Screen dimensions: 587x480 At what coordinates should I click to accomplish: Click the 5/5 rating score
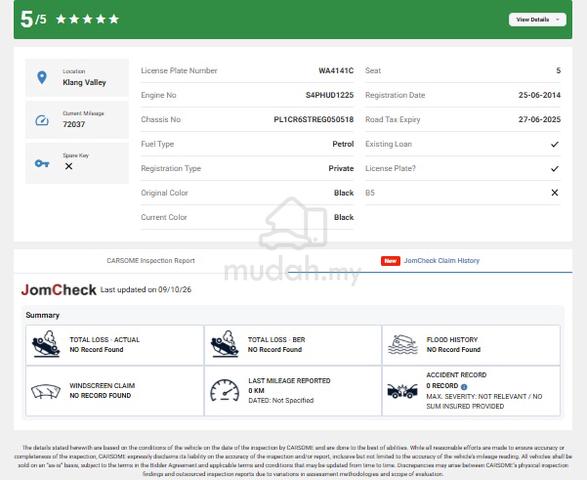[x=33, y=19]
